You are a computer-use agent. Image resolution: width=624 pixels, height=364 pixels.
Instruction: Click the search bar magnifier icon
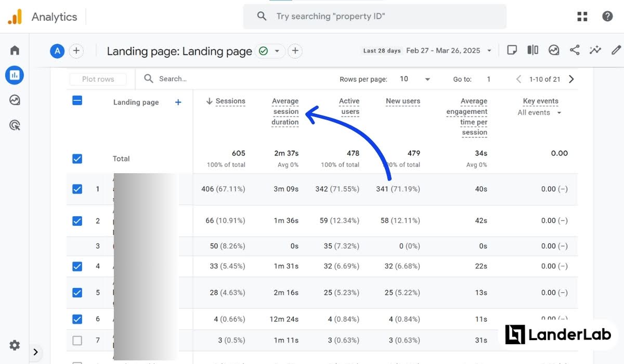[262, 17]
